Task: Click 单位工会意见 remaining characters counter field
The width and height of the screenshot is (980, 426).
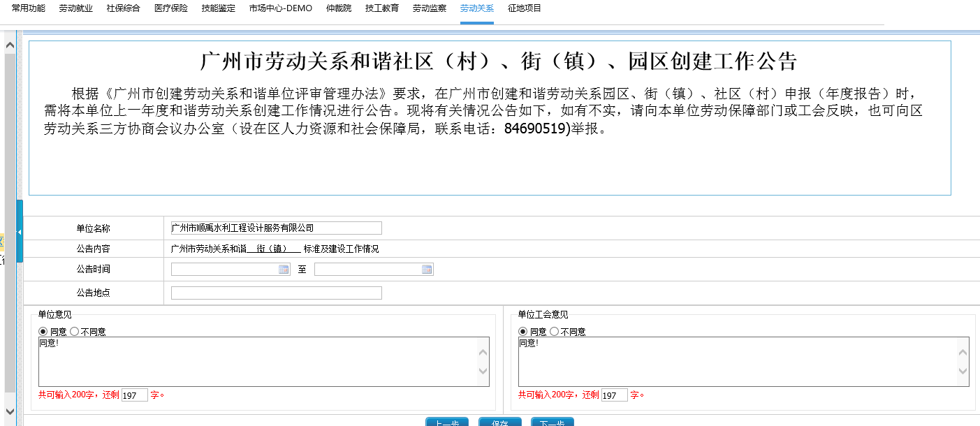Action: click(615, 395)
